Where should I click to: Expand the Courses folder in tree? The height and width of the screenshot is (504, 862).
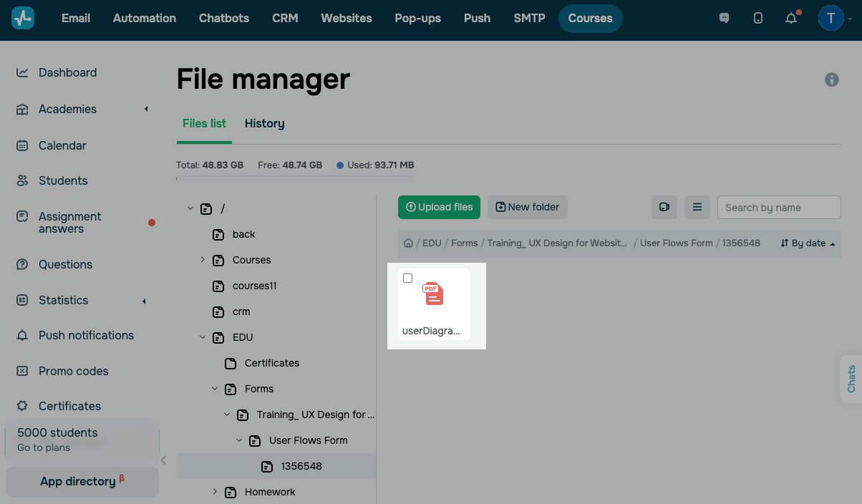click(x=203, y=260)
